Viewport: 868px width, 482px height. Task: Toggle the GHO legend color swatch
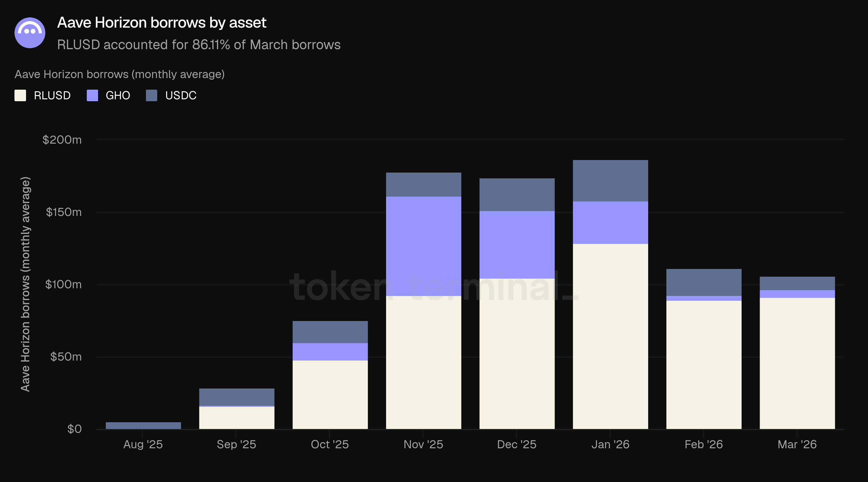pyautogui.click(x=92, y=95)
